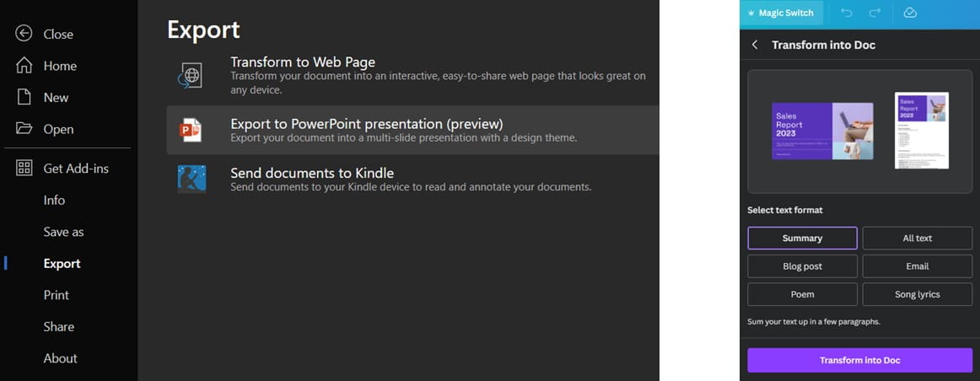The height and width of the screenshot is (381, 980).
Task: Click the Open folder icon
Action: 24,129
